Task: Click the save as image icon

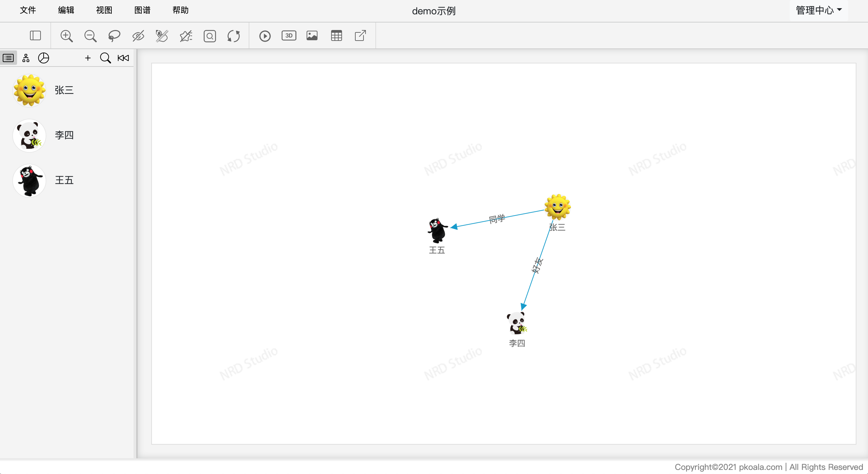Action: coord(312,36)
